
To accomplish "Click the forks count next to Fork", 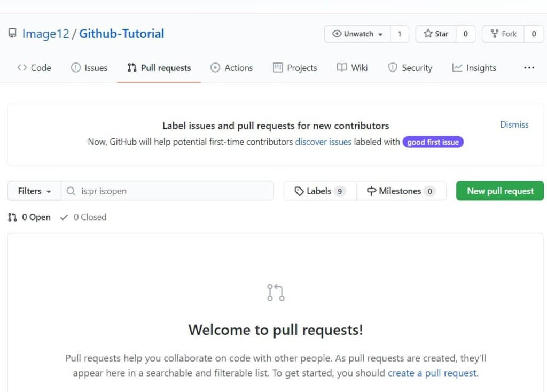I will pos(534,34).
